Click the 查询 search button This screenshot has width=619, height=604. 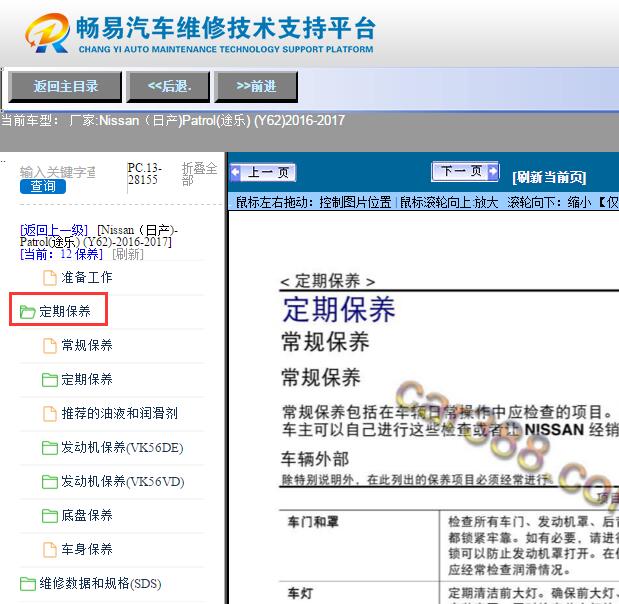point(43,186)
